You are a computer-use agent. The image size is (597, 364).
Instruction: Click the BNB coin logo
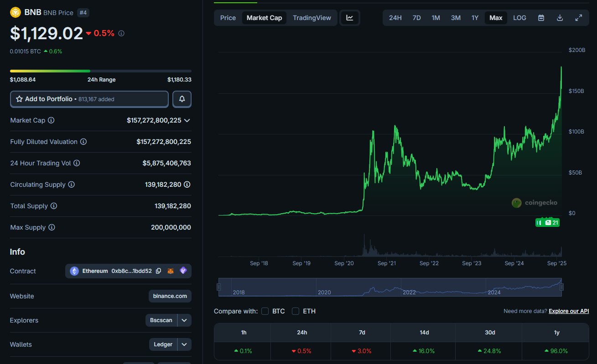tap(16, 12)
